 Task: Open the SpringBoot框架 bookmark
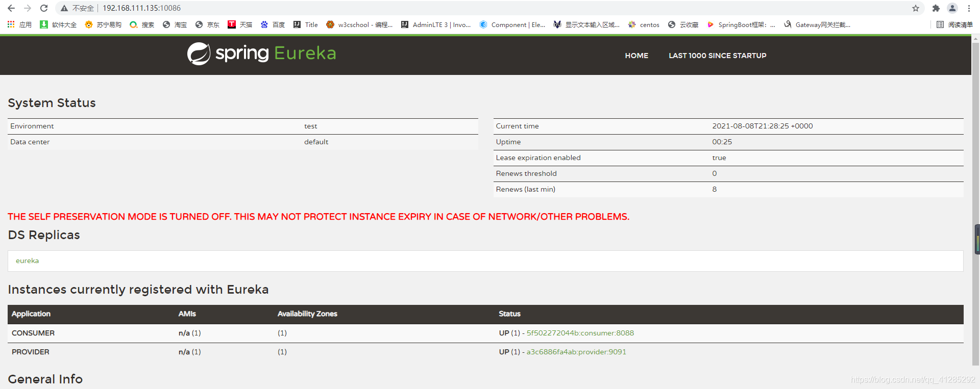point(741,24)
